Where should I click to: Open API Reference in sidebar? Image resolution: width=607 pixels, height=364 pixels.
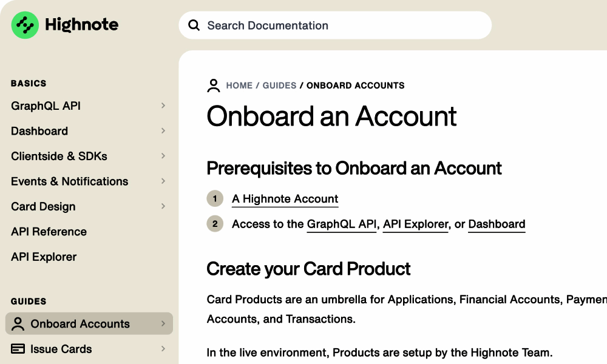(49, 232)
